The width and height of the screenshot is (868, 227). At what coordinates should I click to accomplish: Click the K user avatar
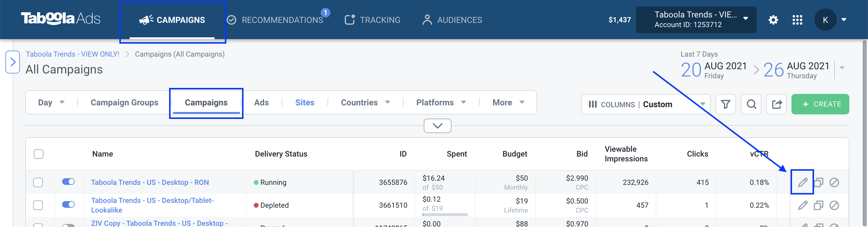click(825, 20)
